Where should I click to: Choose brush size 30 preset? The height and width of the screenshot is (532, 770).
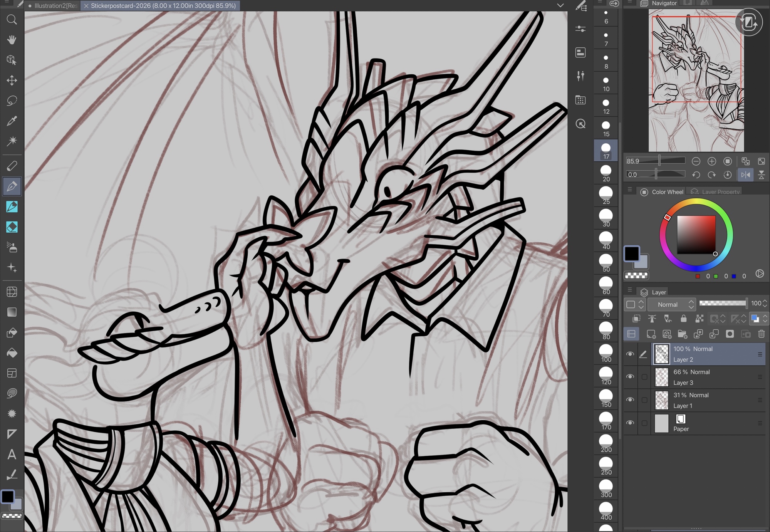click(606, 218)
